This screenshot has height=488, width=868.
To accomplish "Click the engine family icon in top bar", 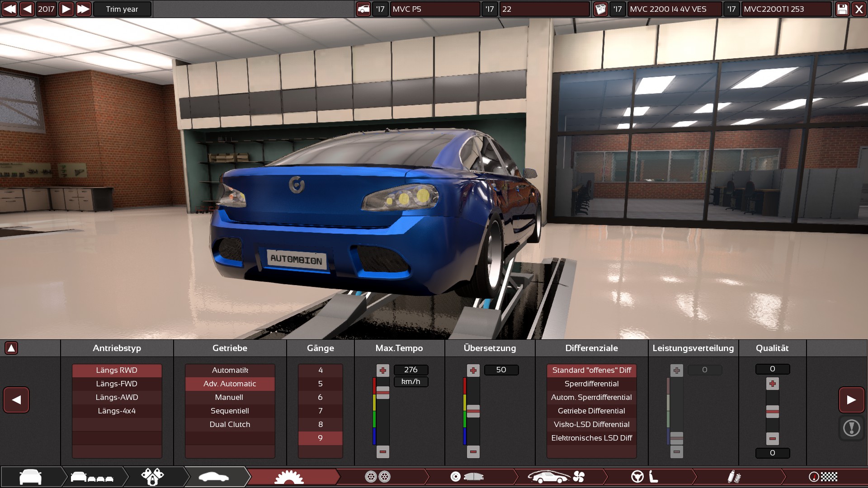I will point(600,9).
